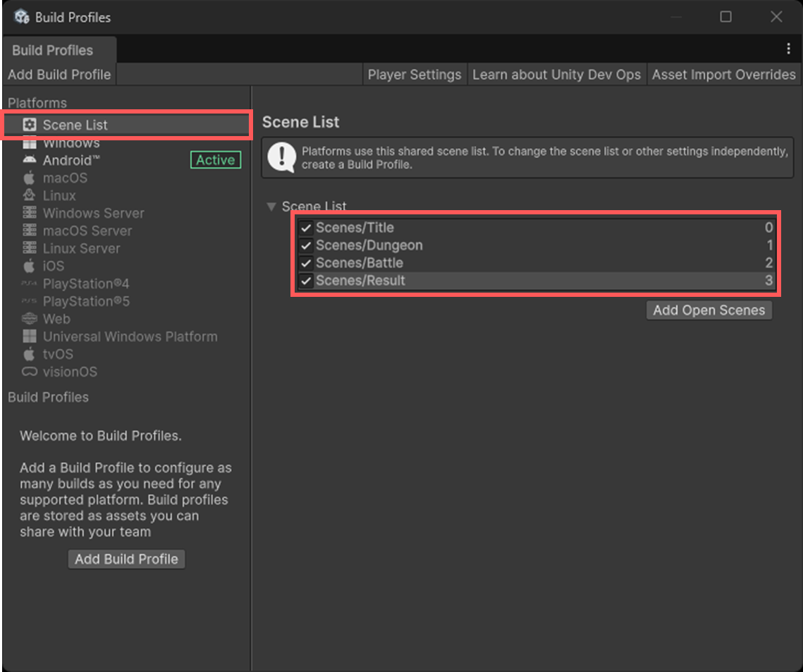This screenshot has height=672, width=803.
Task: Select the macOS apple icon
Action: pos(29,178)
